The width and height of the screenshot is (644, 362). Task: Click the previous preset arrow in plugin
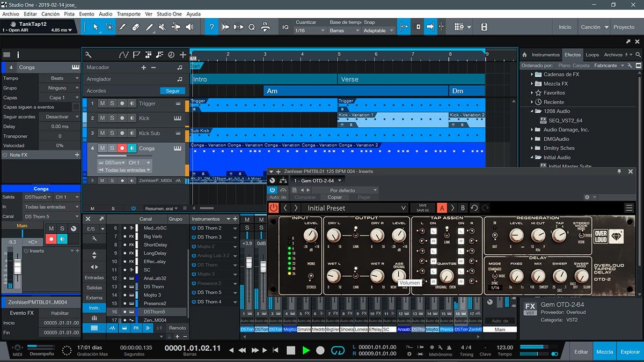286,208
